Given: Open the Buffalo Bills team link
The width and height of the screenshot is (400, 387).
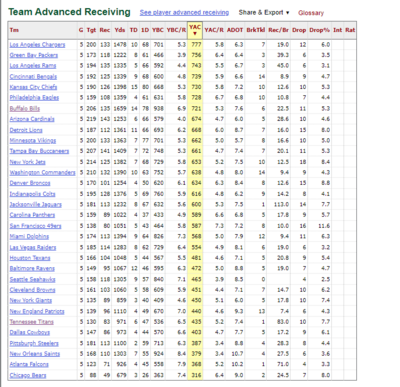Looking at the screenshot, I should (25, 109).
